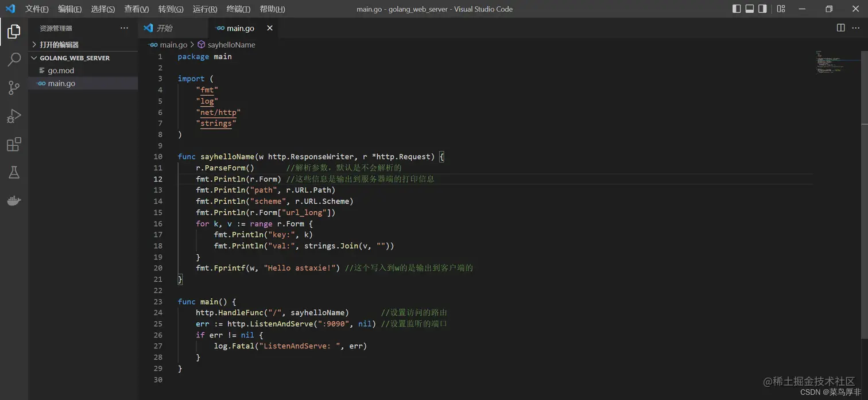Click main.go in the breadcrumb path
The width and height of the screenshot is (868, 400).
pos(173,45)
